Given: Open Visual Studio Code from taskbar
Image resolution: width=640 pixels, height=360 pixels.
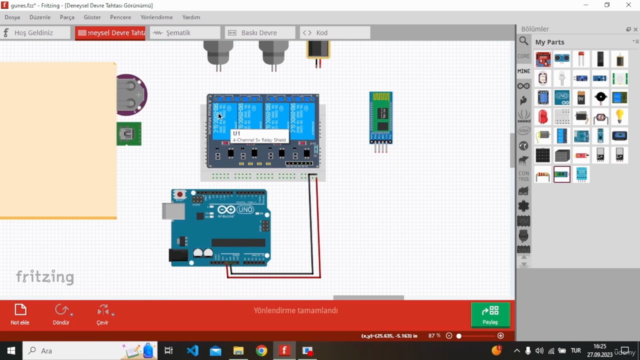Looking at the screenshot, I should click(x=192, y=351).
